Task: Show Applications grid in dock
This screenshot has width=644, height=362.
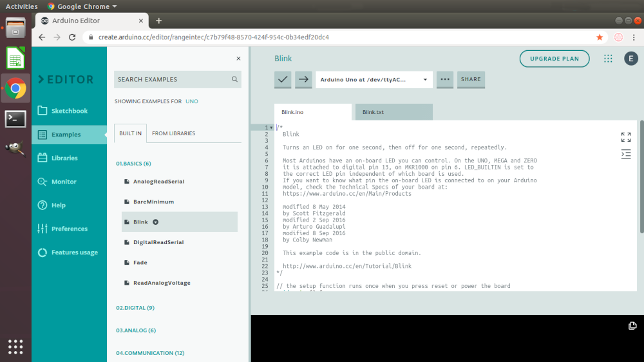Action: pyautogui.click(x=15, y=347)
